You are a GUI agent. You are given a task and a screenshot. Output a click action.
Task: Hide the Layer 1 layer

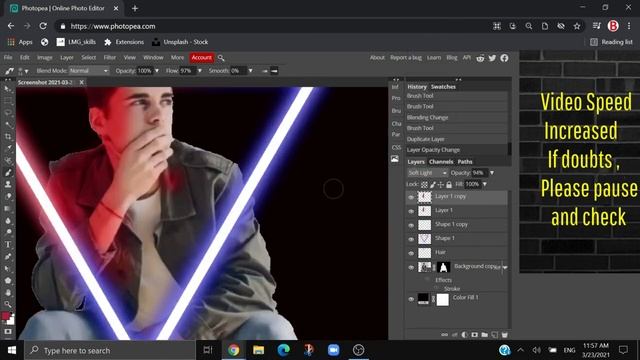(411, 211)
